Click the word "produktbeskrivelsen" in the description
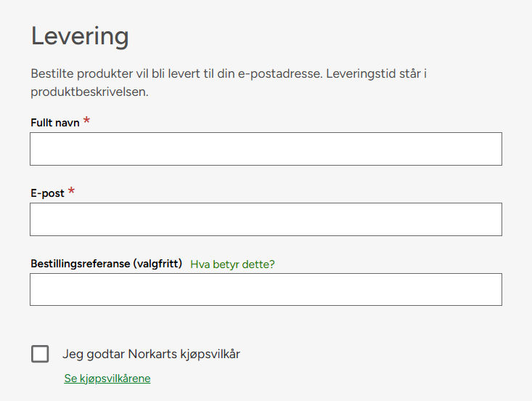The height and width of the screenshot is (401, 532). click(89, 92)
